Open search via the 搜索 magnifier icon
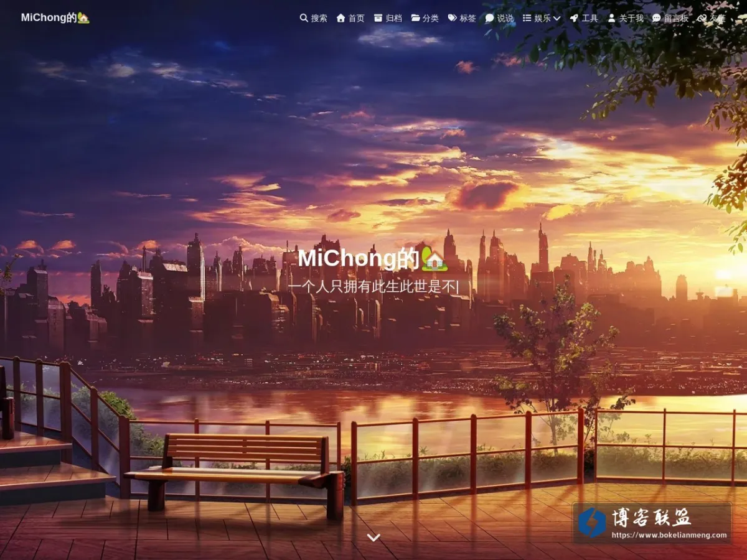This screenshot has width=747, height=560. click(304, 18)
